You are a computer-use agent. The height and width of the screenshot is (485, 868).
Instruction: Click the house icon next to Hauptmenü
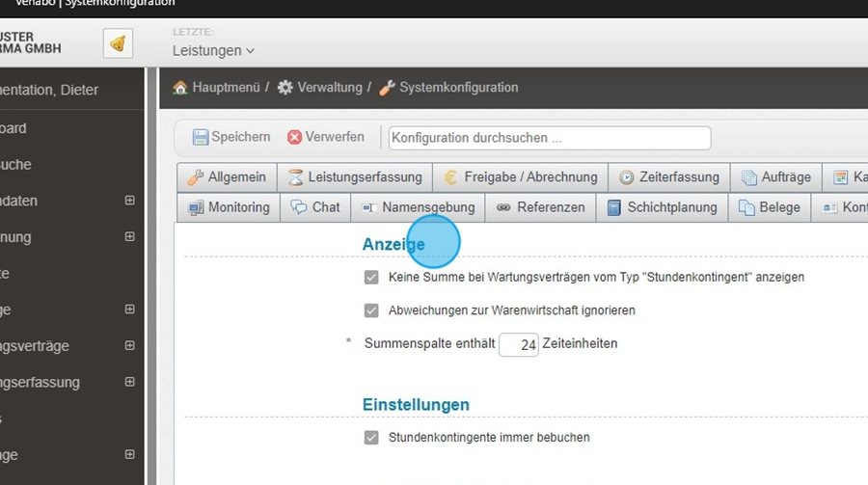coord(179,88)
